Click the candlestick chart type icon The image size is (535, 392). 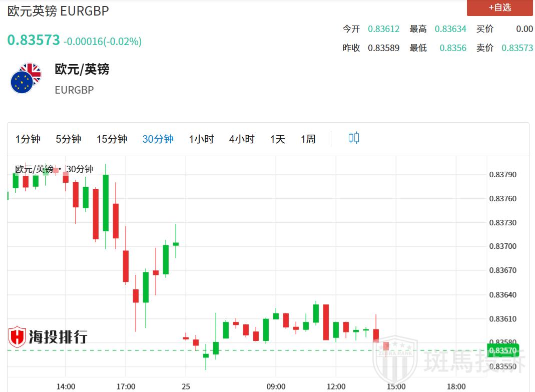354,138
